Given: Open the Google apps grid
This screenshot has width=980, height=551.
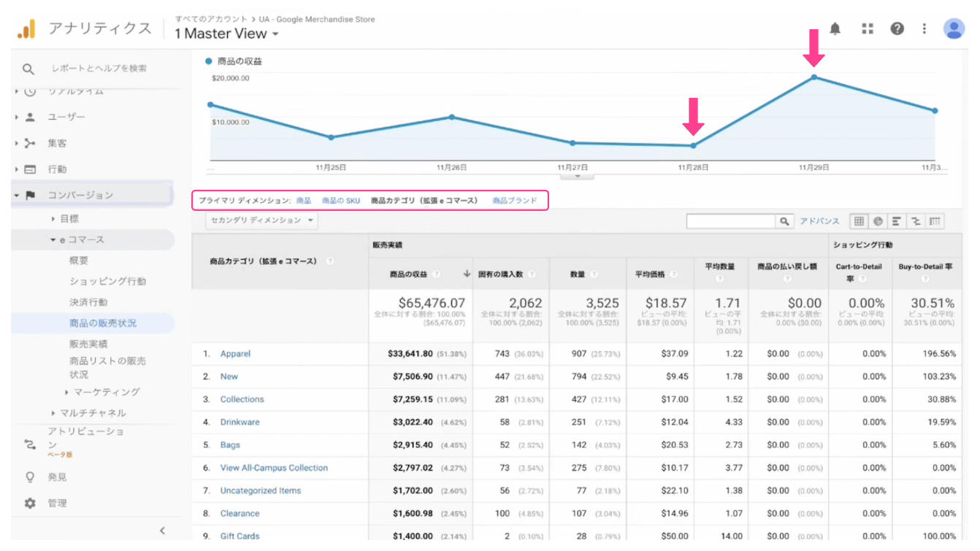Looking at the screenshot, I should (x=868, y=28).
